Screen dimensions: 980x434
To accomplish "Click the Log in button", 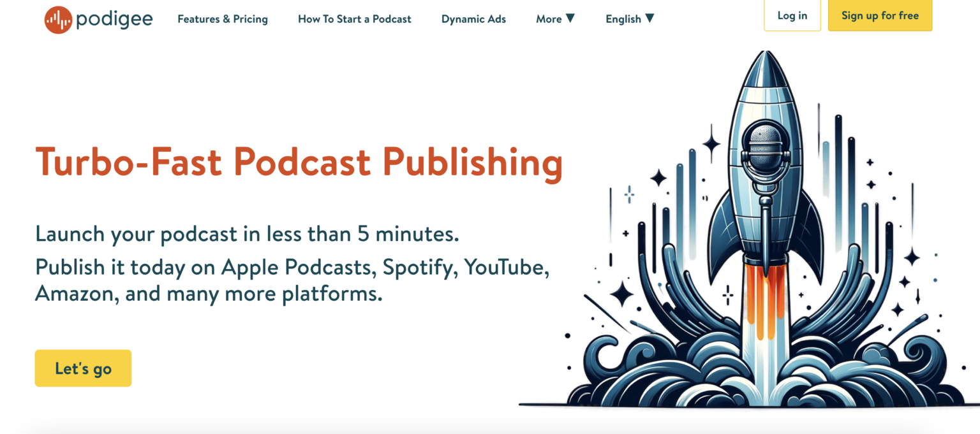I will (792, 15).
